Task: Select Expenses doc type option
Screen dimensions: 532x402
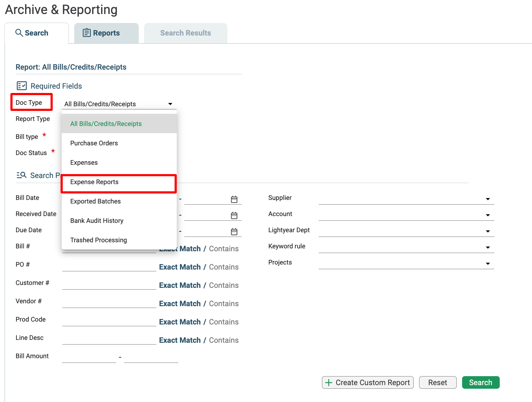Action: click(119, 163)
